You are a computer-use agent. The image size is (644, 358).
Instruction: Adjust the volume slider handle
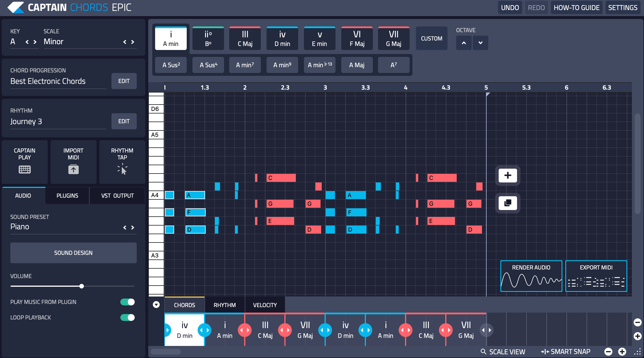82,286
